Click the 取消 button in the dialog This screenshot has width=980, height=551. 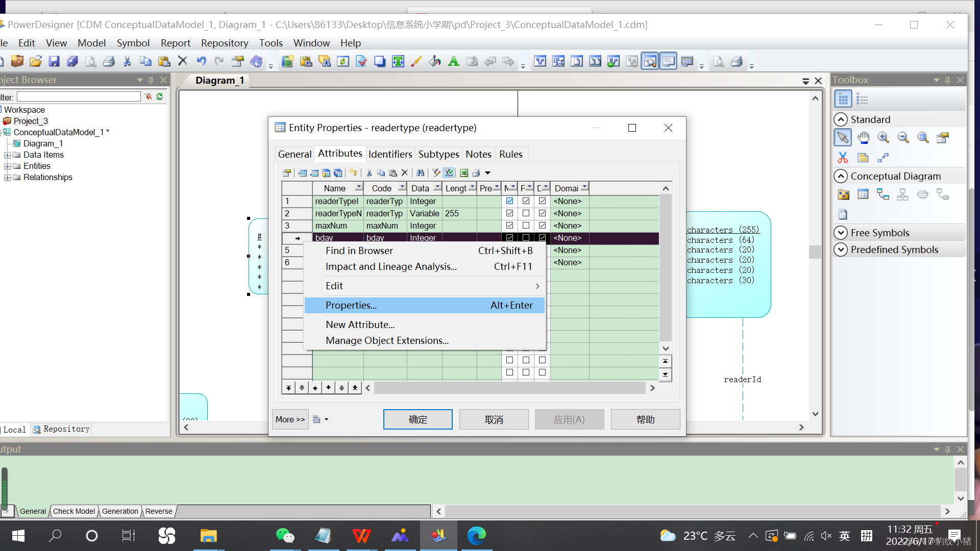[x=494, y=419]
